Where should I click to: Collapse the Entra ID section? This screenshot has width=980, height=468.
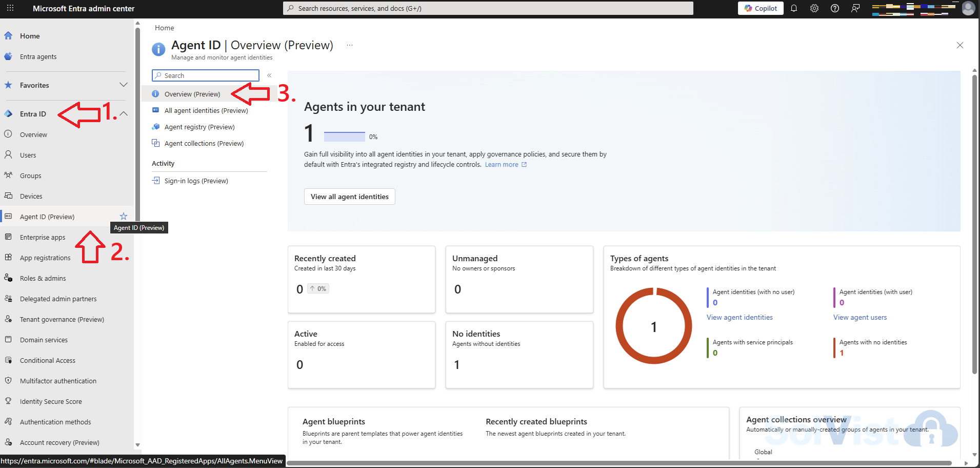click(124, 113)
